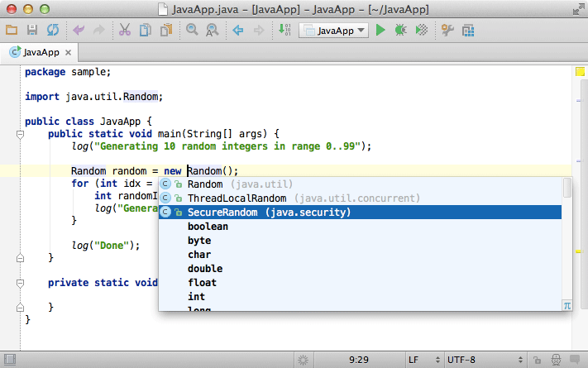Viewport: 588px width, 368px height.
Task: Click "package sample;" line
Action: 68,72
